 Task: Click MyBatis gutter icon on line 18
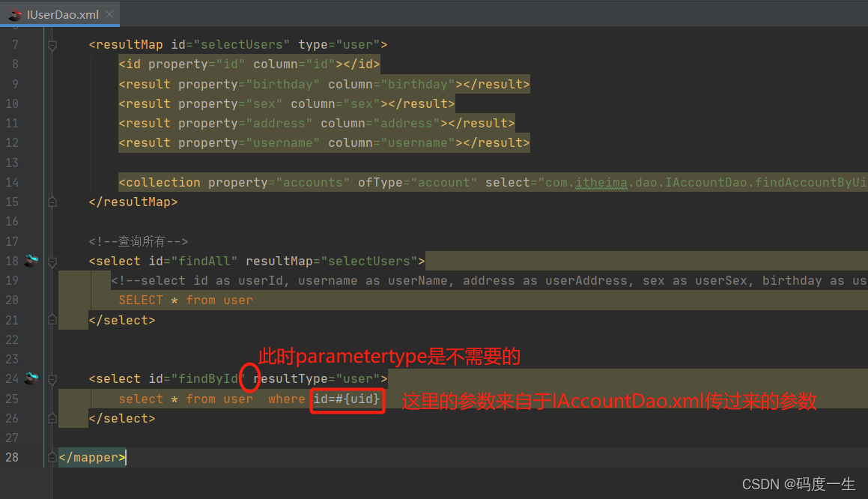coord(31,260)
